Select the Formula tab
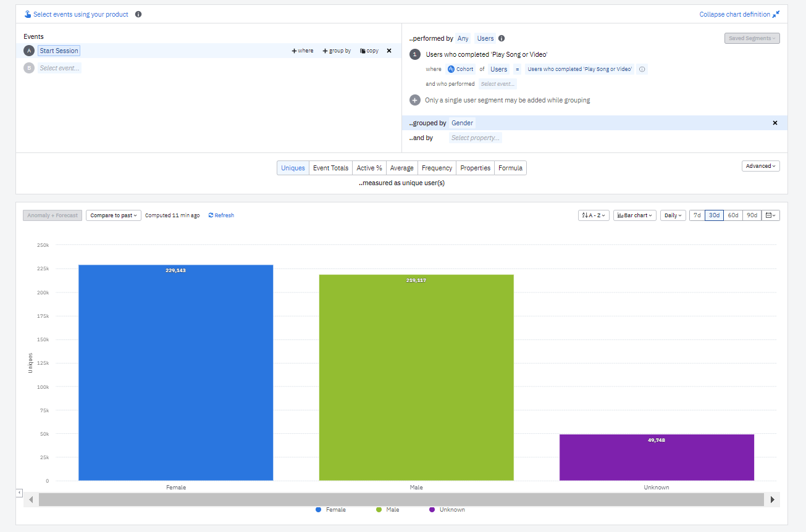Viewport: 806px width, 532px height. pos(511,168)
